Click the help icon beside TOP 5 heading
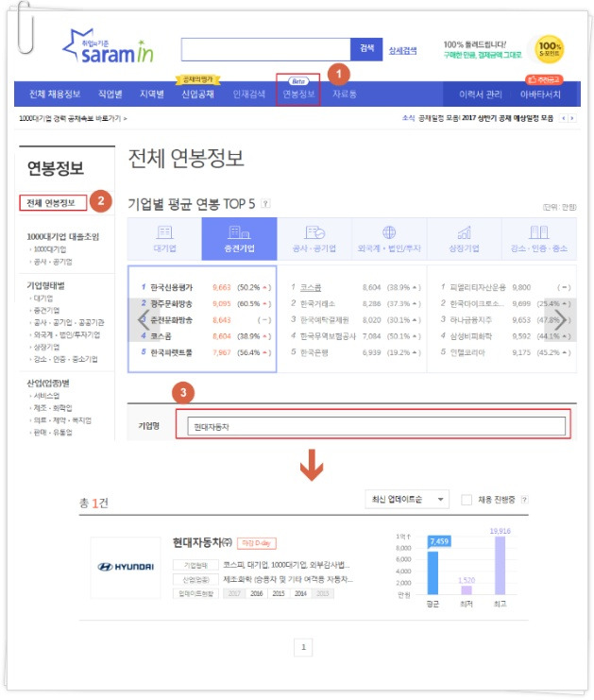Image resolution: width=594 pixels, height=700 pixels. tap(265, 203)
